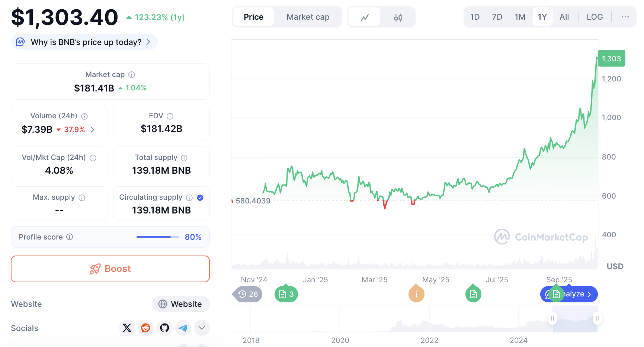Toggle LOG scale on chart
The width and height of the screenshot is (644, 347).
point(595,17)
